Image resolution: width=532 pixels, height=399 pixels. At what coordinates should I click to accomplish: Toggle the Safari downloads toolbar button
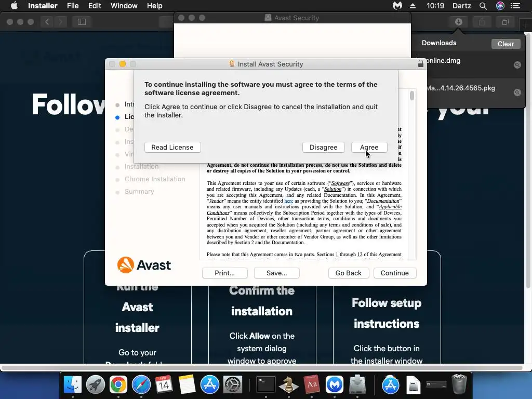(x=458, y=22)
